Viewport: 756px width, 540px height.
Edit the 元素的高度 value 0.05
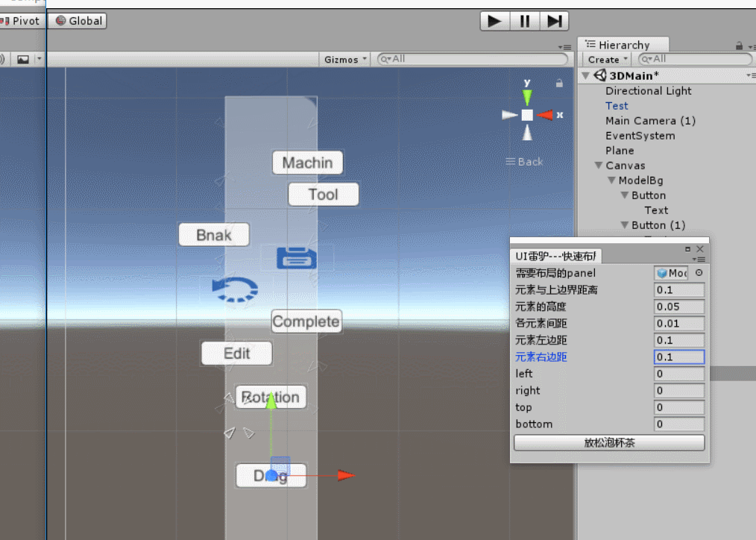[679, 307]
